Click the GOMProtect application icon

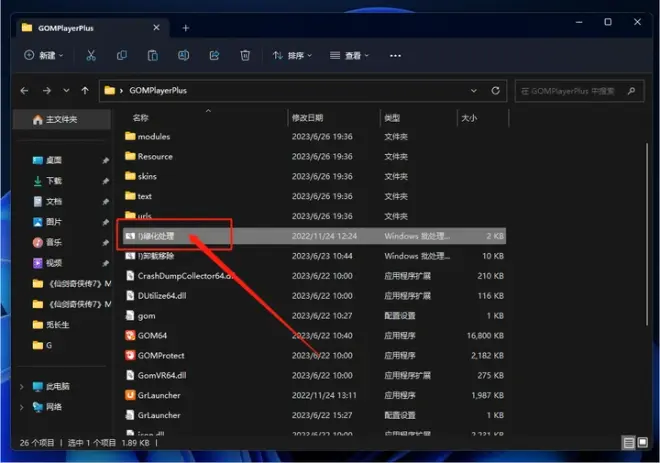130,355
